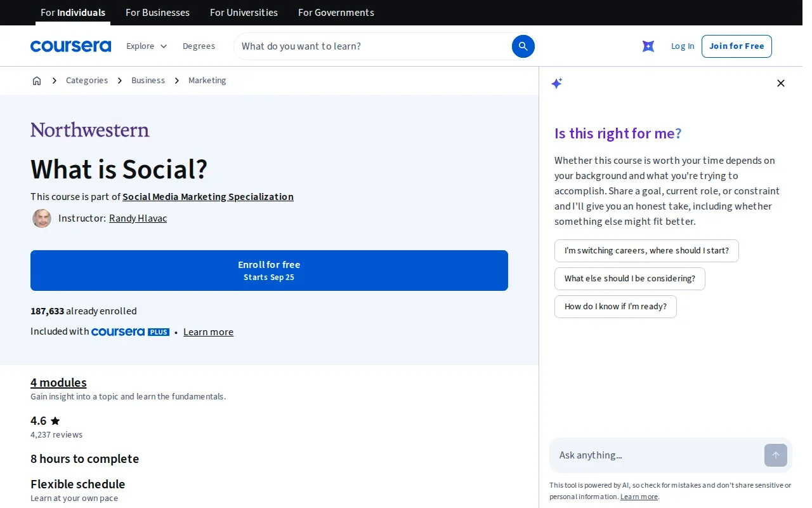
Task: Send the message with the arrow button
Action: 776,455
